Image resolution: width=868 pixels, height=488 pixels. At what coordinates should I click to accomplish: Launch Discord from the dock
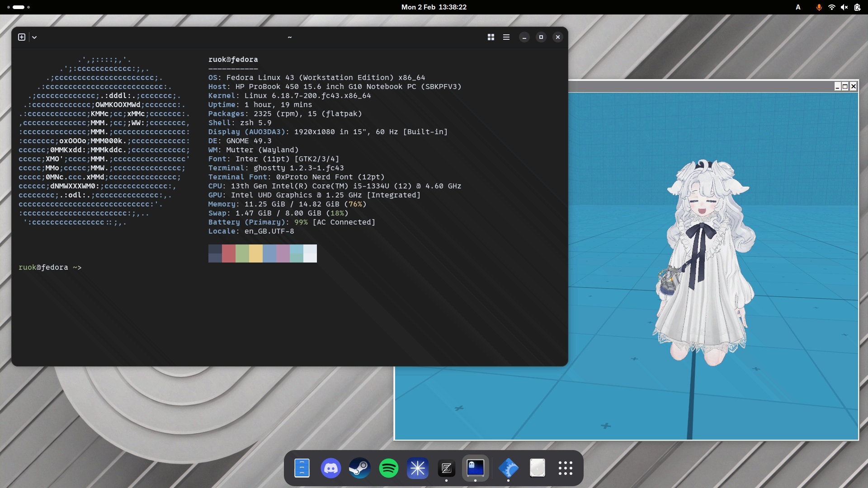pyautogui.click(x=330, y=468)
